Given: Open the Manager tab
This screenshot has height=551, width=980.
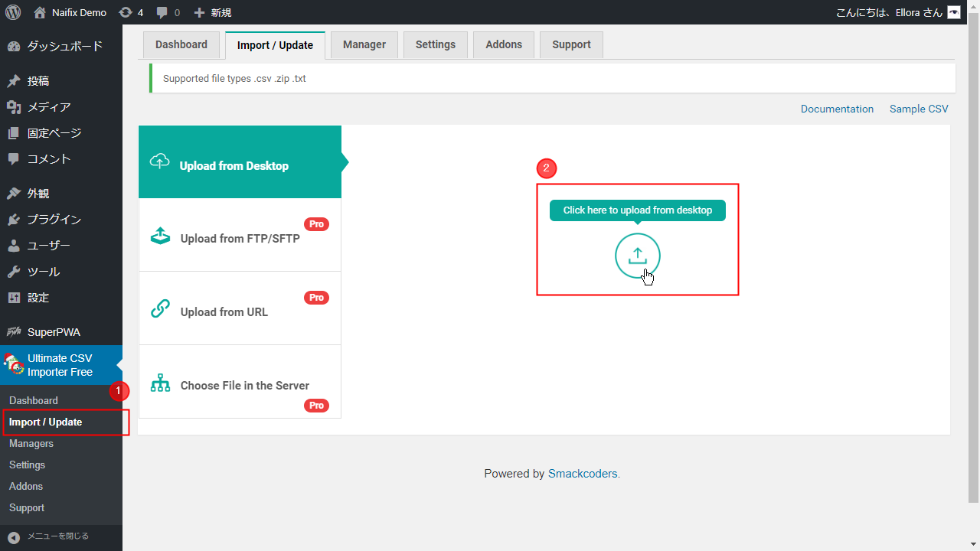Looking at the screenshot, I should coord(364,45).
